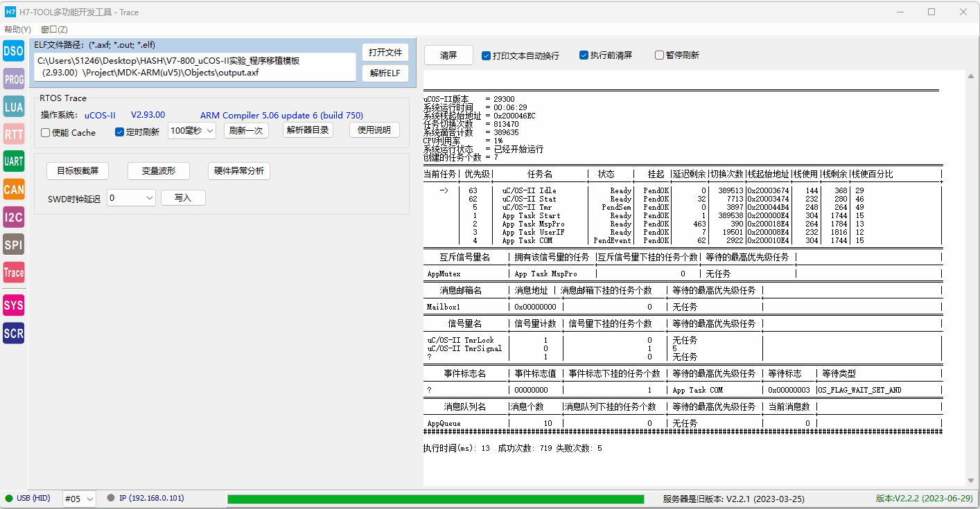
Task: Click the AppMutex entry
Action: 444,274
